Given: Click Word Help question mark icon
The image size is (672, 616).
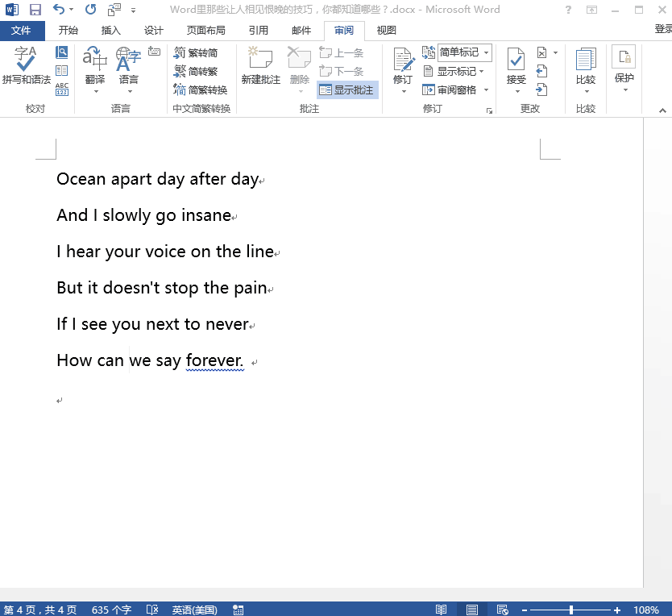Looking at the screenshot, I should [568, 10].
